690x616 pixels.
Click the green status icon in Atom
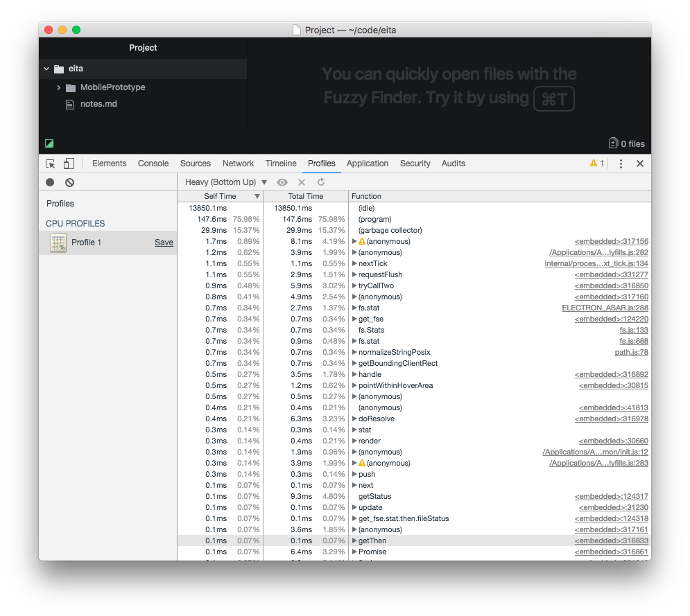49,143
